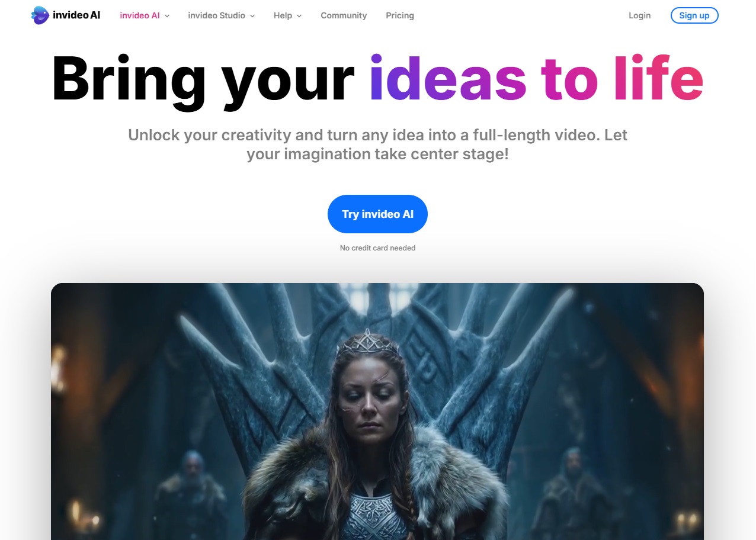The height and width of the screenshot is (540, 756).
Task: Click the No credit card needed note
Action: pyautogui.click(x=377, y=248)
